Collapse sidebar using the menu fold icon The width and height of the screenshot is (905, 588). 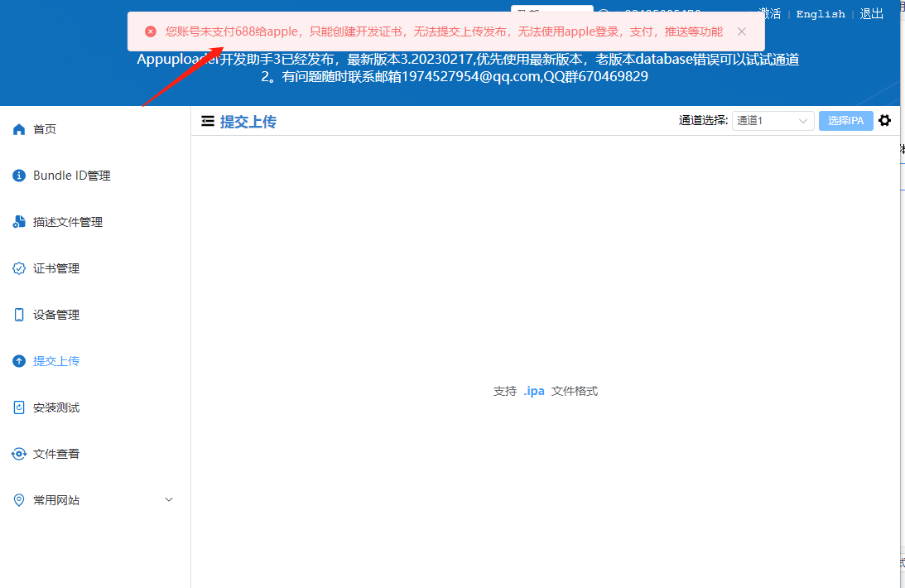pos(208,122)
